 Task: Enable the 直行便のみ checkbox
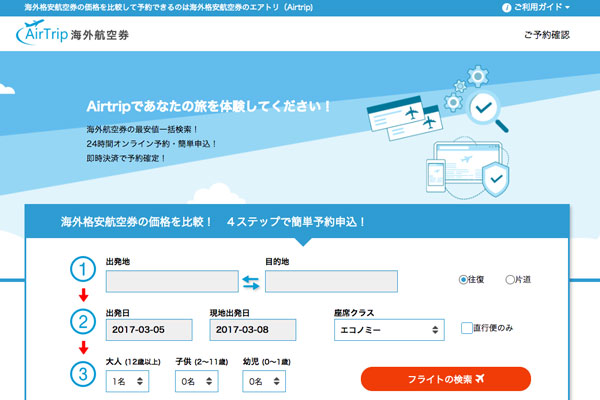point(466,328)
